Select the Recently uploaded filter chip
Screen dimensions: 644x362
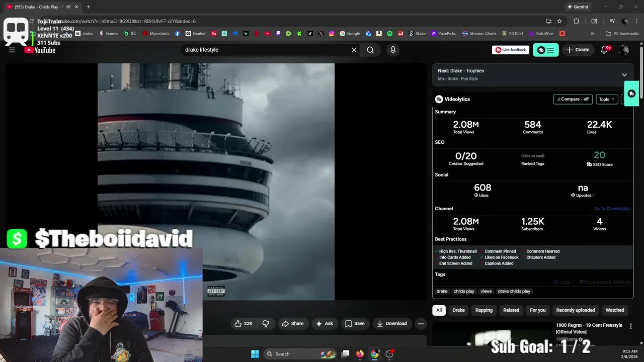[x=576, y=310]
